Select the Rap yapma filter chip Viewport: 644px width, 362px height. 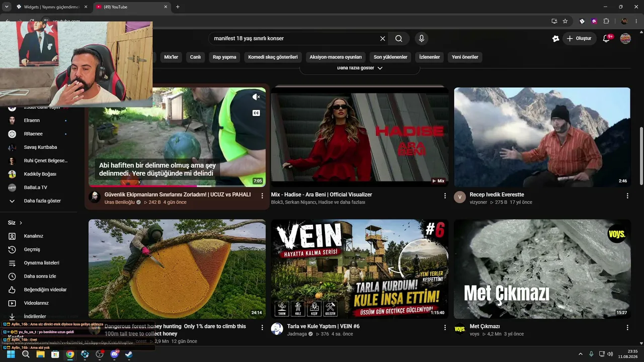pyautogui.click(x=224, y=57)
